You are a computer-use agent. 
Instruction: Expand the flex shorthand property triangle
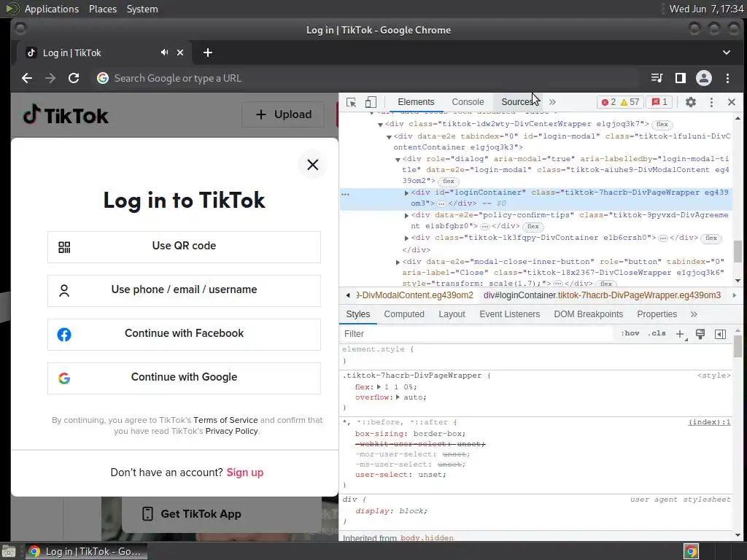[x=379, y=387]
